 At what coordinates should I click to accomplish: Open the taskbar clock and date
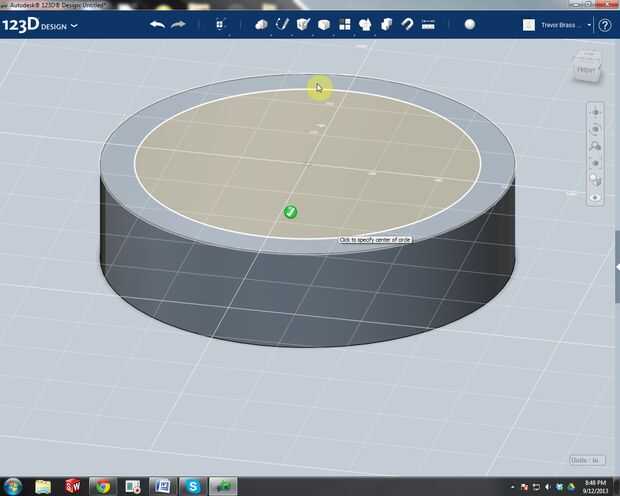[x=595, y=487]
